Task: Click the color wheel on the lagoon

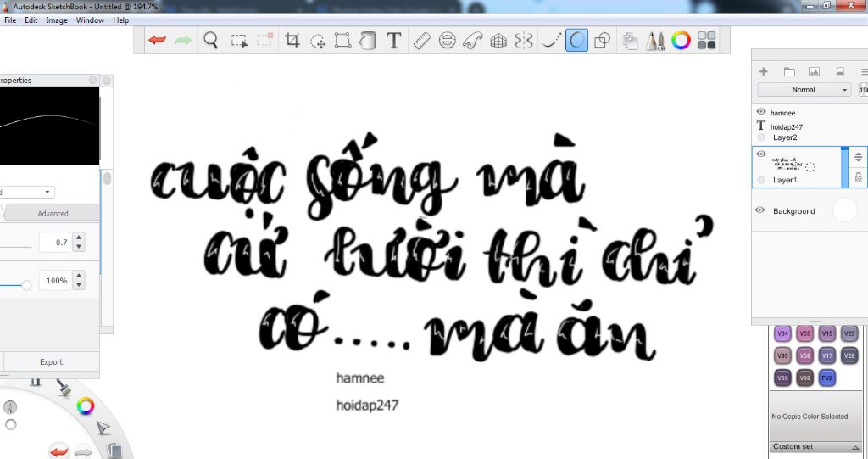Action: 86,406
